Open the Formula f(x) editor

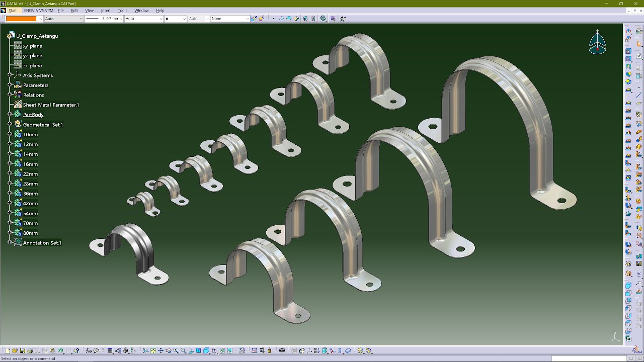tap(89, 350)
